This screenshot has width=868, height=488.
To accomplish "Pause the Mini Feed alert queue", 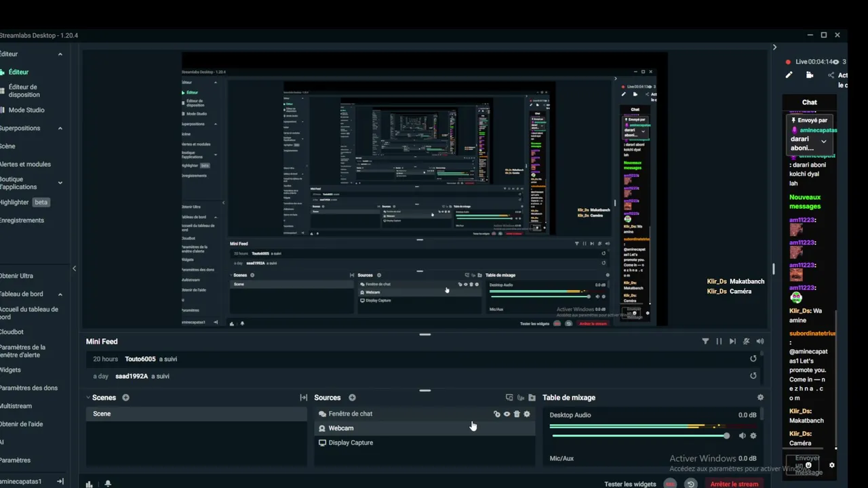I will tap(719, 342).
